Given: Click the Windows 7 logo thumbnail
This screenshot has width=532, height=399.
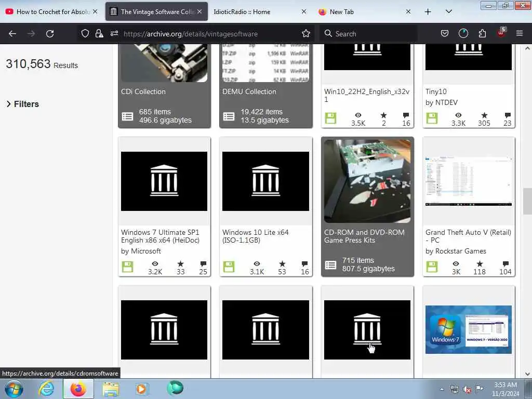Looking at the screenshot, I should click(x=469, y=329).
